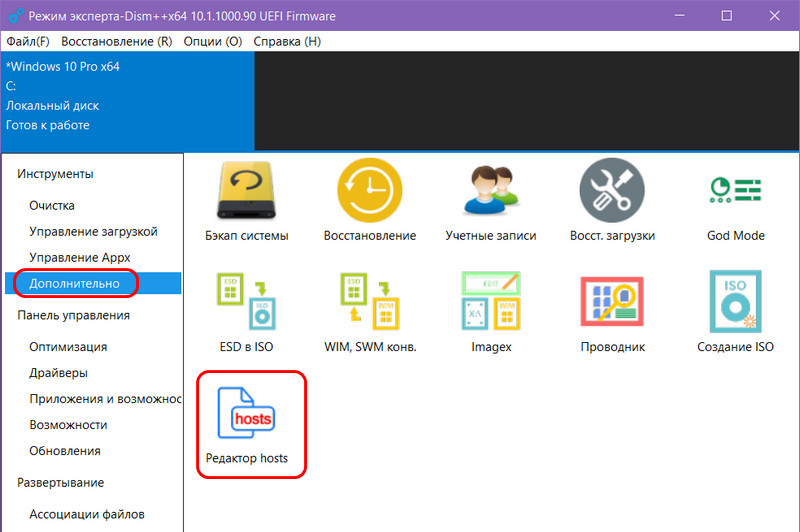Select Управление загрузкой in the sidebar
This screenshot has width=800, height=532.
pyautogui.click(x=93, y=231)
